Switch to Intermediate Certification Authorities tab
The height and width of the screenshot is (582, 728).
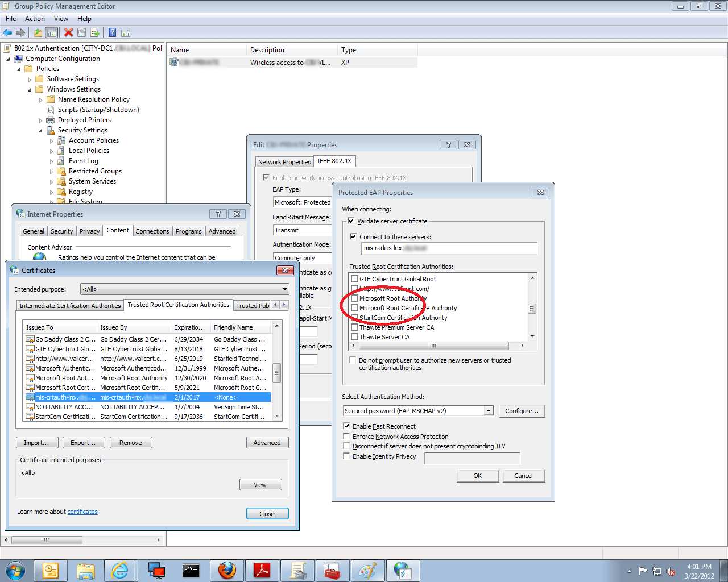click(x=70, y=306)
